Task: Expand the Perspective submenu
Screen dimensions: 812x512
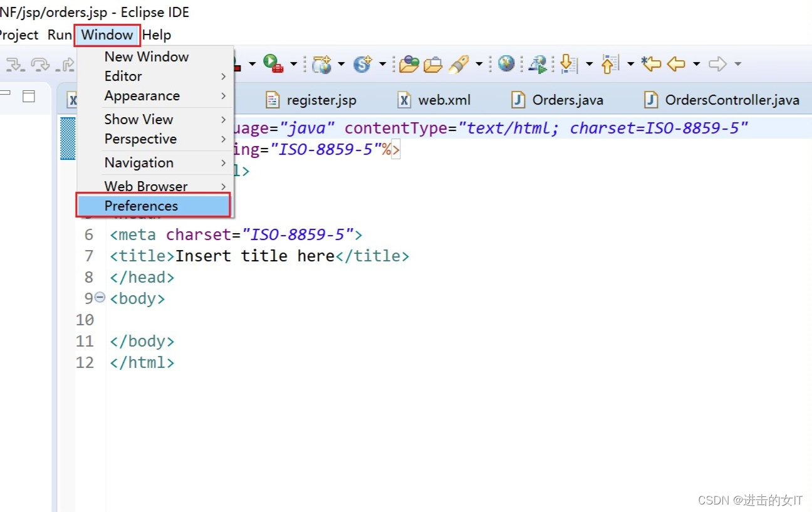Action: click(155, 139)
